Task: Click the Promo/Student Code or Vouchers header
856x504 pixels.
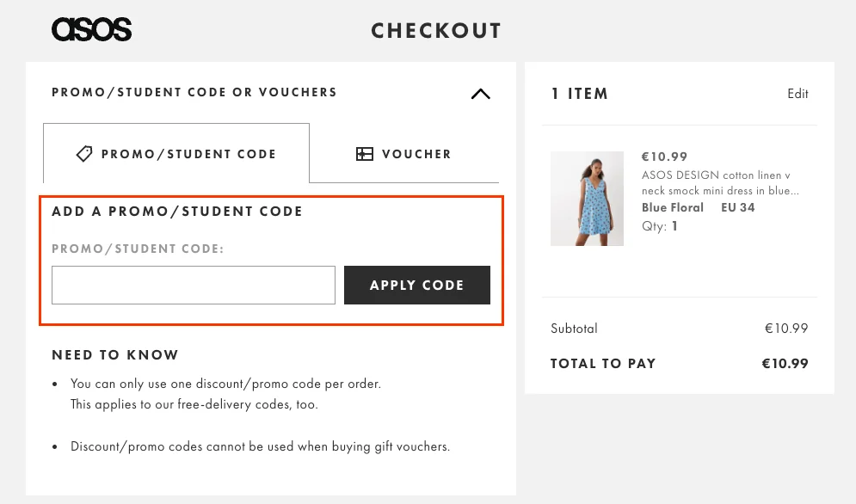Action: (194, 92)
